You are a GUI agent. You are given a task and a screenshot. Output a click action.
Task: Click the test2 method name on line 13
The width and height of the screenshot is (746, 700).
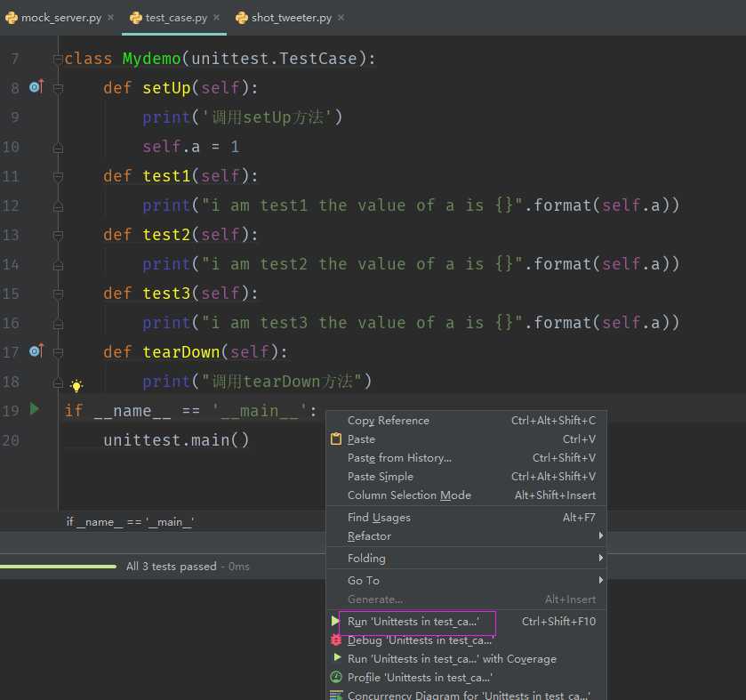[166, 235]
